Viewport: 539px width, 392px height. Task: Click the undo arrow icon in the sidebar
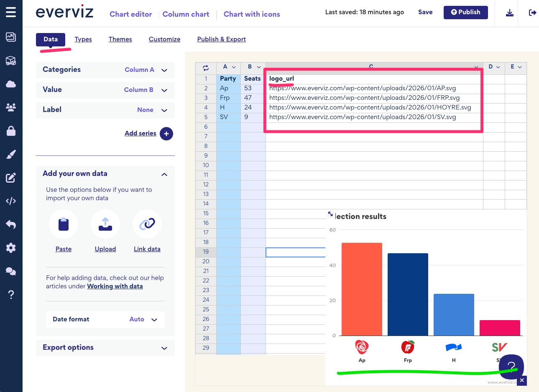pos(11,224)
